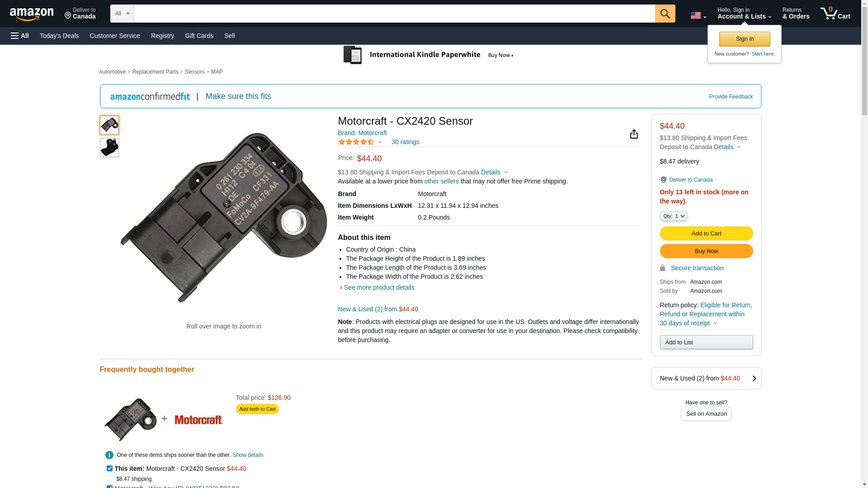Open the shopping cart icon
The image size is (868, 488).
click(835, 14)
